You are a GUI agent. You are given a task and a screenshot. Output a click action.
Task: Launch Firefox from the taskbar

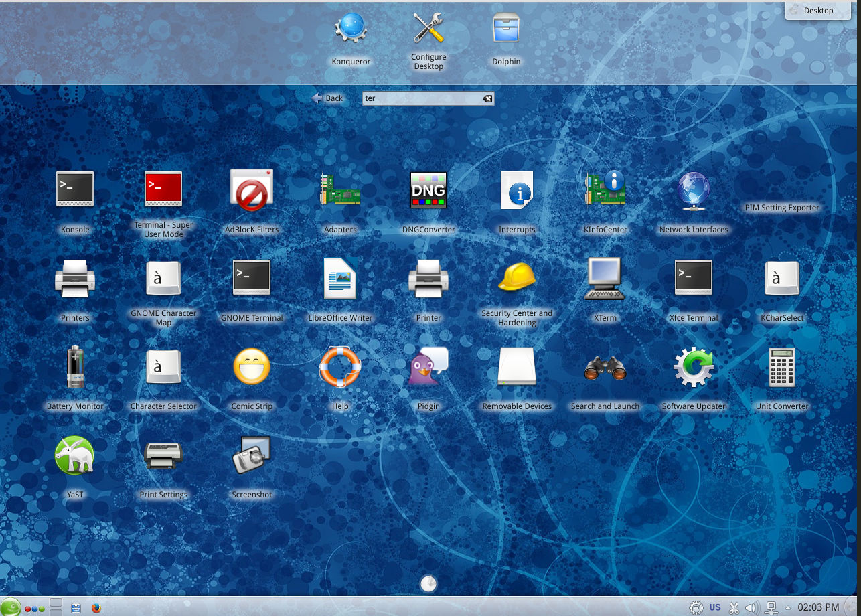[96, 608]
